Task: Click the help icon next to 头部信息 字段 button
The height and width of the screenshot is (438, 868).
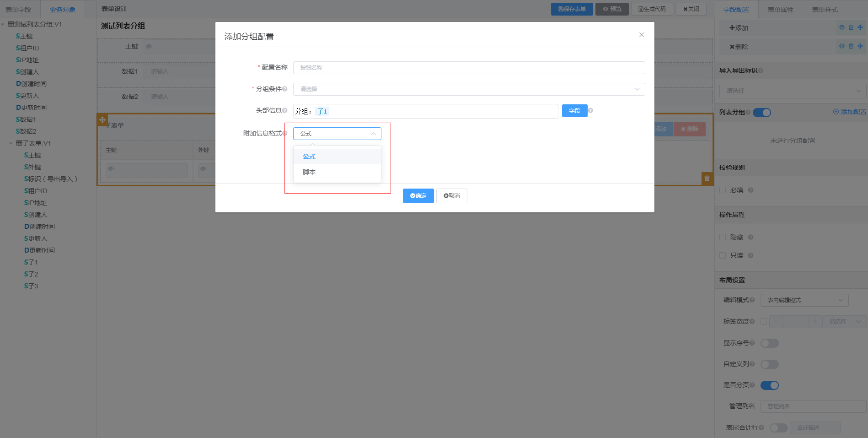Action: [590, 111]
